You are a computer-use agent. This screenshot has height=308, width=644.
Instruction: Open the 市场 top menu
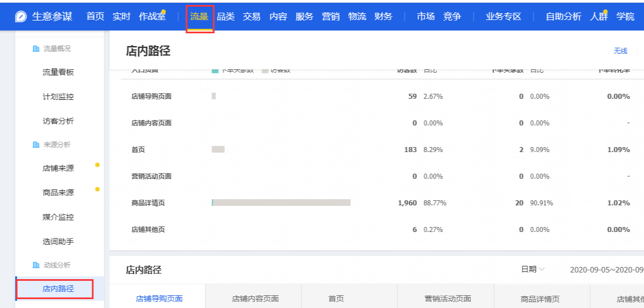[x=426, y=17]
